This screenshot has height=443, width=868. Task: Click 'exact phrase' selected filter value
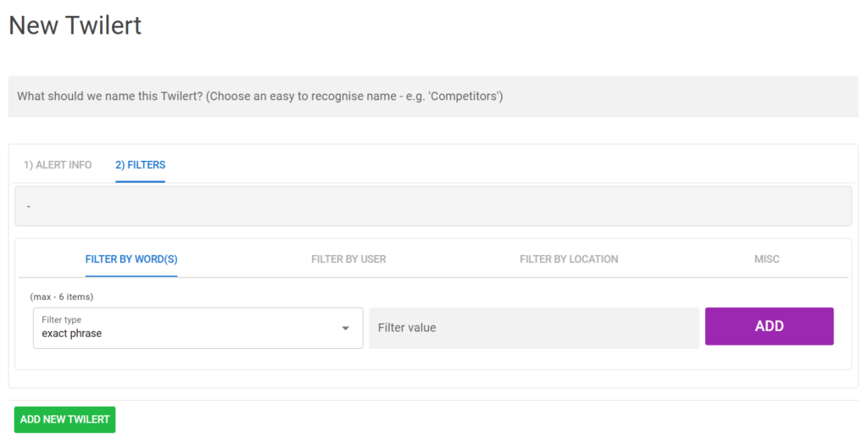pos(72,334)
